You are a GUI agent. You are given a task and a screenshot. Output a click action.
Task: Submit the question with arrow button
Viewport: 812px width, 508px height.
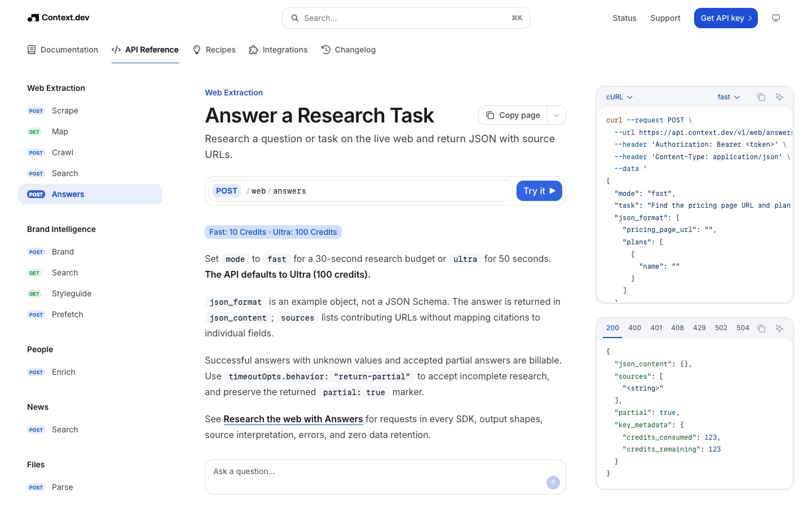553,482
